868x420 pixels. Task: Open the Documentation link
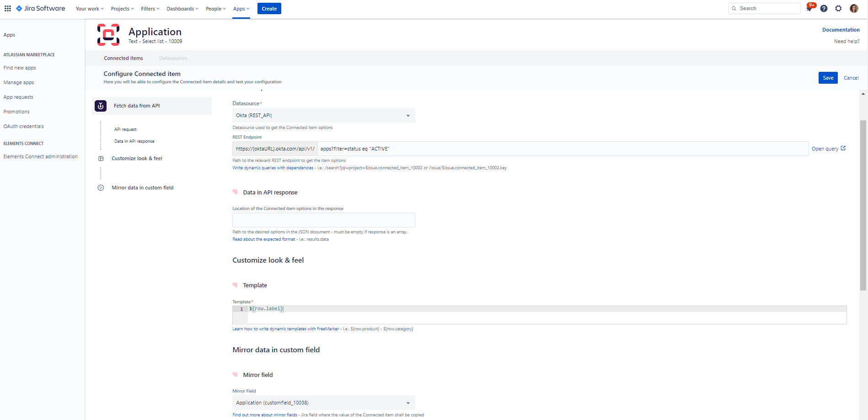[x=841, y=29]
